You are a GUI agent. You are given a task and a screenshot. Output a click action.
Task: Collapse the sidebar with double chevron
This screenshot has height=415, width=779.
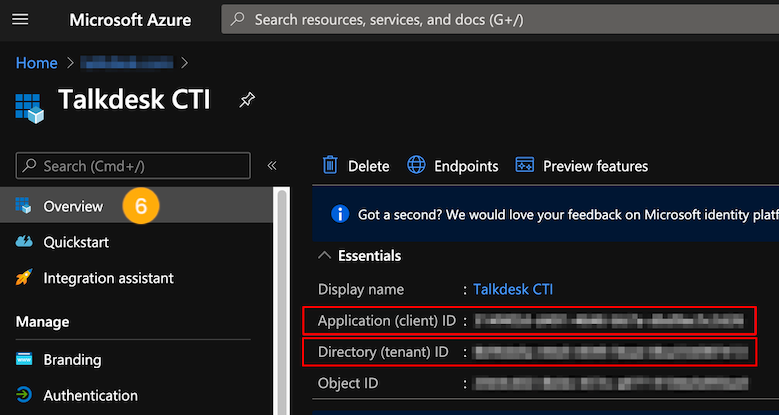pyautogui.click(x=272, y=166)
